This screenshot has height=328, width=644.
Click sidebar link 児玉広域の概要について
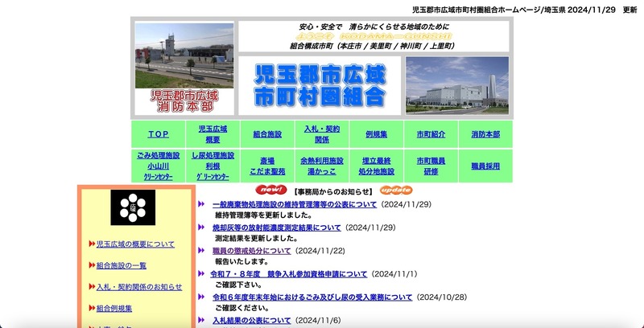pos(135,244)
